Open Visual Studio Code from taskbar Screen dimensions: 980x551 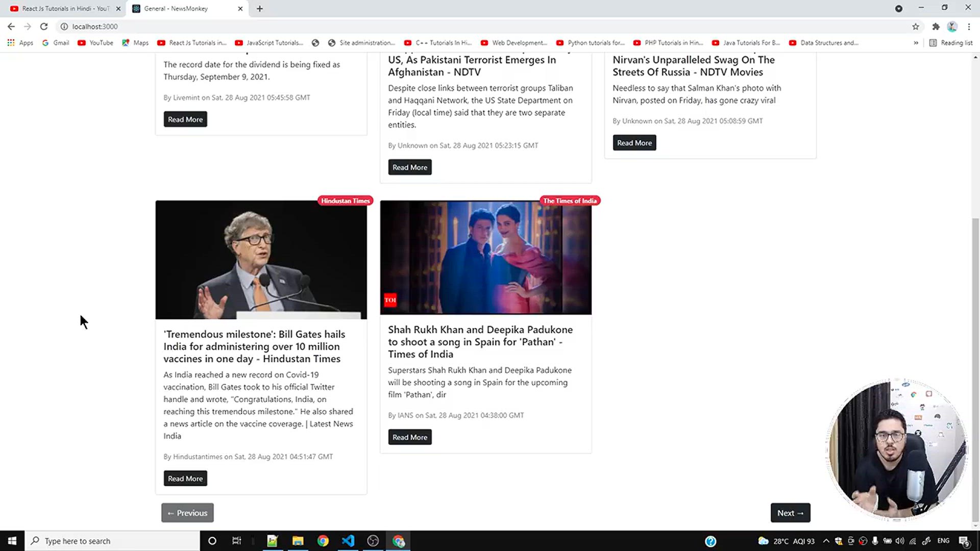[348, 541]
